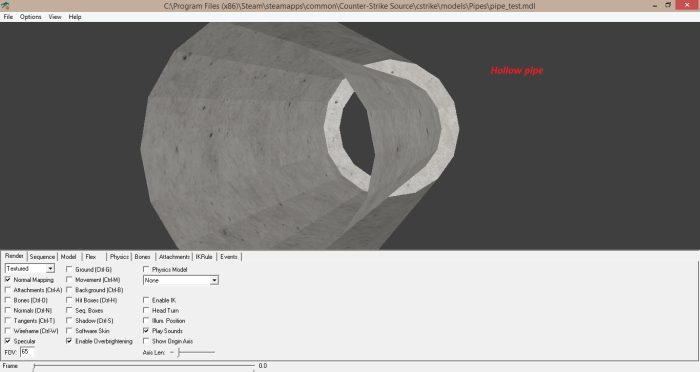Open the None dropdown under Physics Model

[x=181, y=280]
